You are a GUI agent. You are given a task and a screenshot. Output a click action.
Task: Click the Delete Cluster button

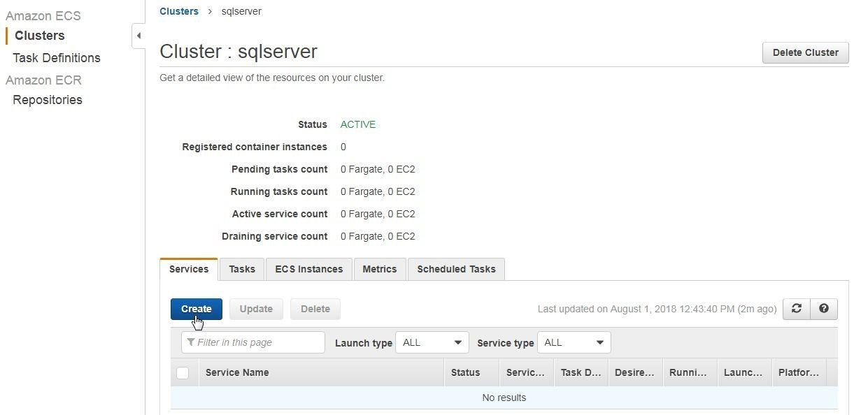(805, 52)
